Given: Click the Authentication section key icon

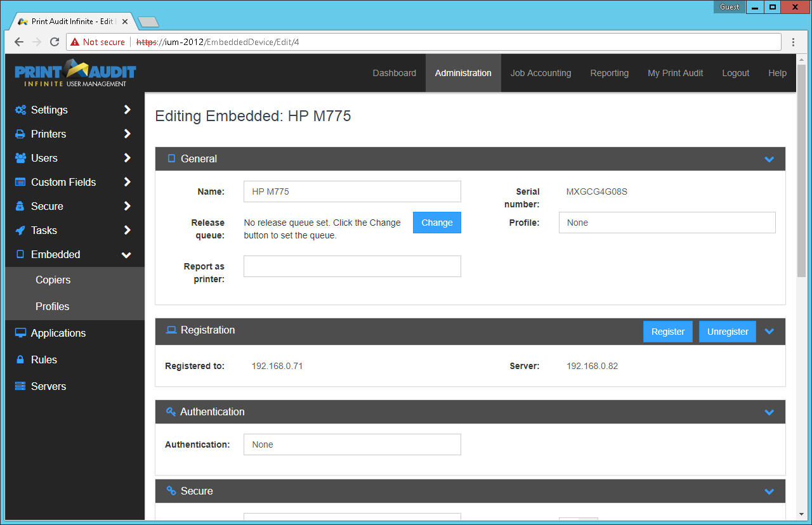Looking at the screenshot, I should pos(171,412).
